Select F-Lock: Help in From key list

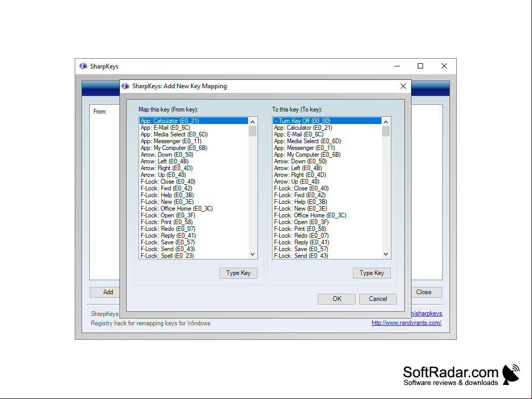coord(194,195)
